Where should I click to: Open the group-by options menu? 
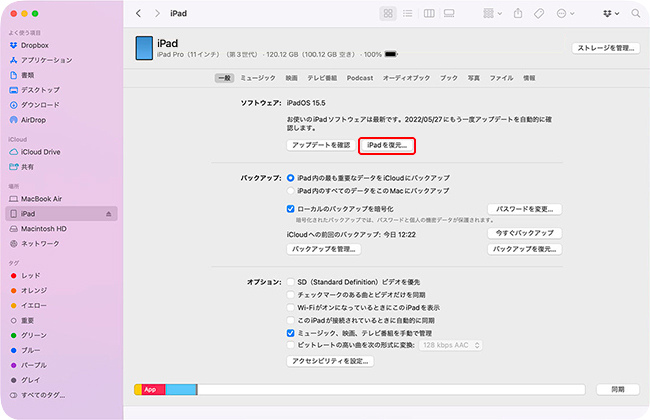pyautogui.click(x=492, y=14)
